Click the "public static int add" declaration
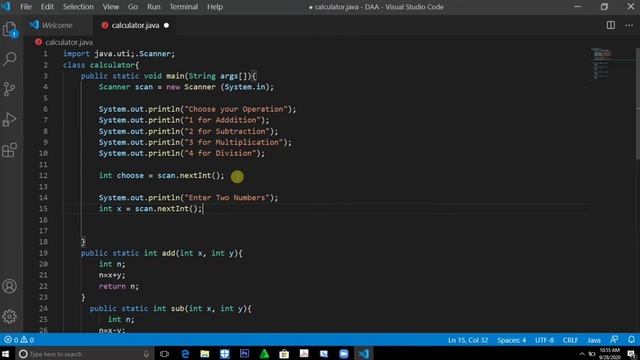Screen dimensions: 640x360 point(161,253)
